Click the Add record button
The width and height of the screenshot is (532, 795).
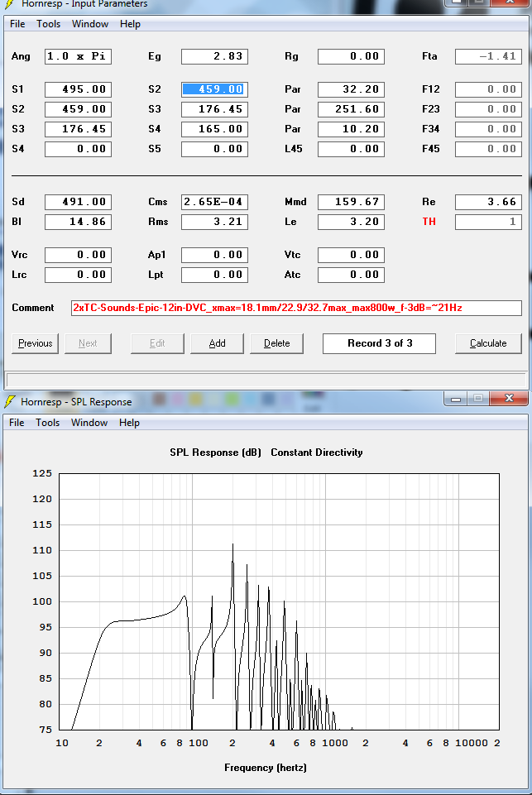(x=217, y=343)
